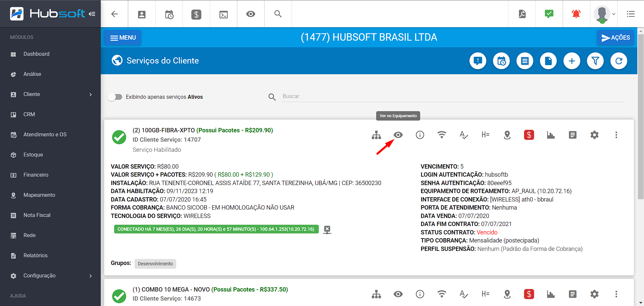Open map pin for COMBO 10 MEGA
Screen dimensions: 644x306
click(x=507, y=294)
